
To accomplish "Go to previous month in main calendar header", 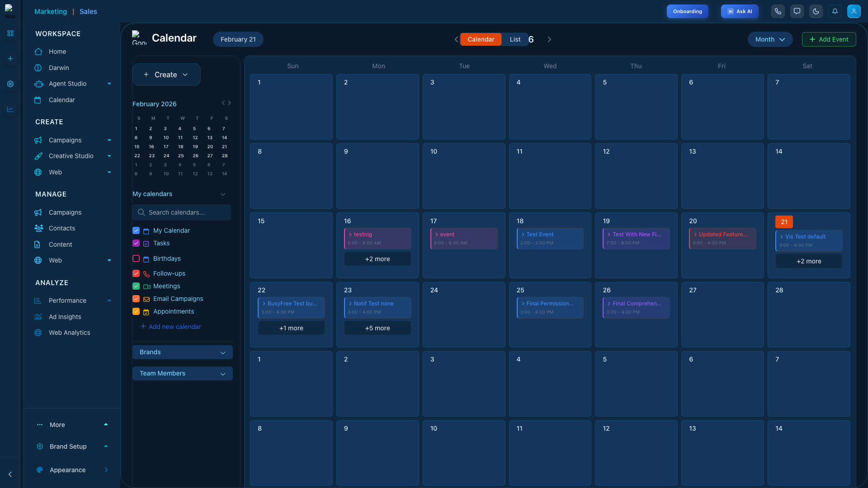I will (456, 39).
